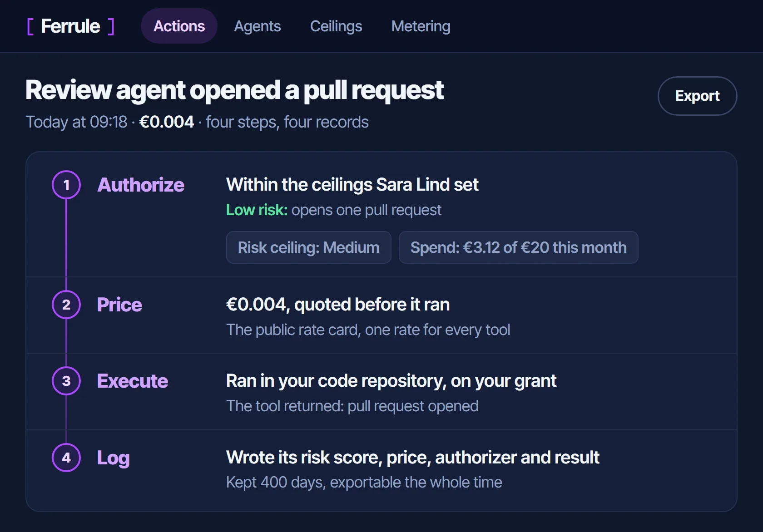Click the 'Risk ceiling: Medium' chip
Viewport: 763px width, 532px height.
[309, 247]
